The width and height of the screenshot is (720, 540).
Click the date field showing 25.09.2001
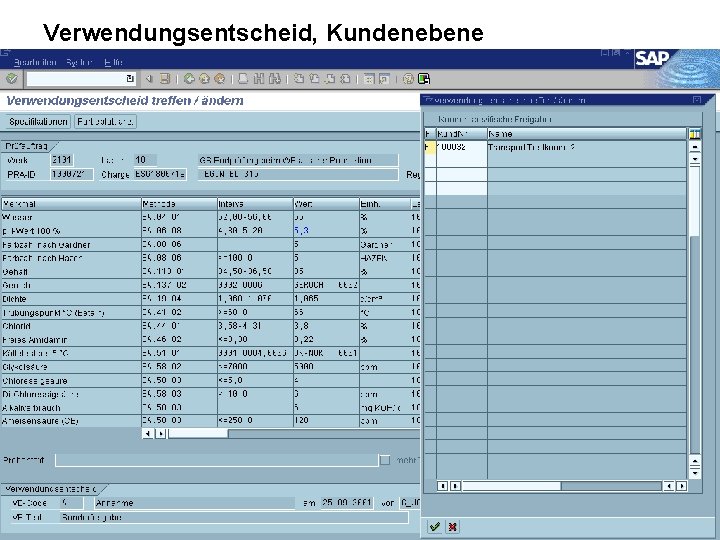pyautogui.click(x=347, y=503)
